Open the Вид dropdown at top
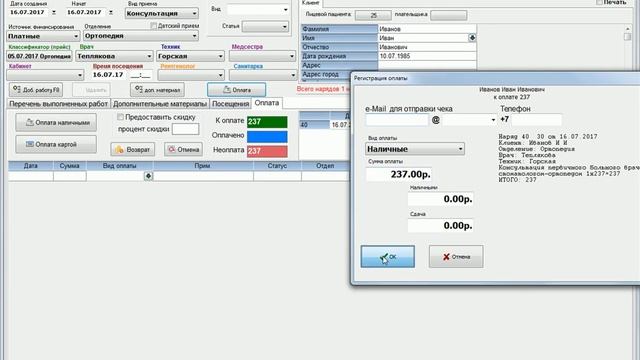This screenshot has height=360, width=640. coord(258,9)
